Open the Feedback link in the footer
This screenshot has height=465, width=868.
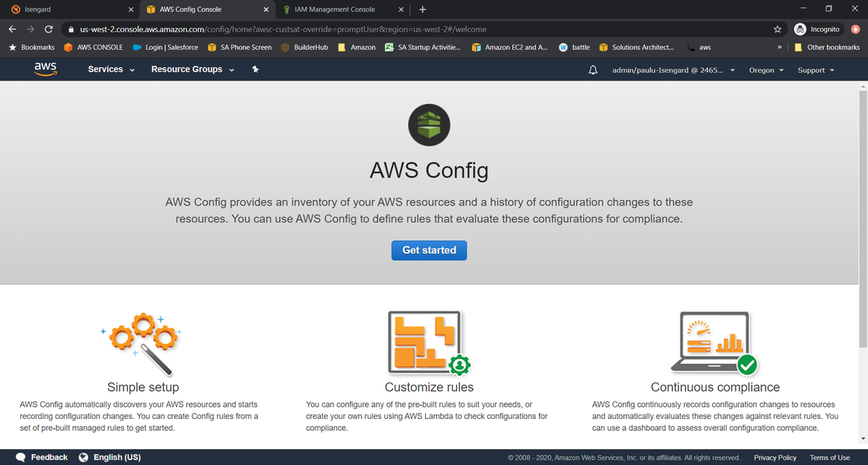(x=49, y=457)
